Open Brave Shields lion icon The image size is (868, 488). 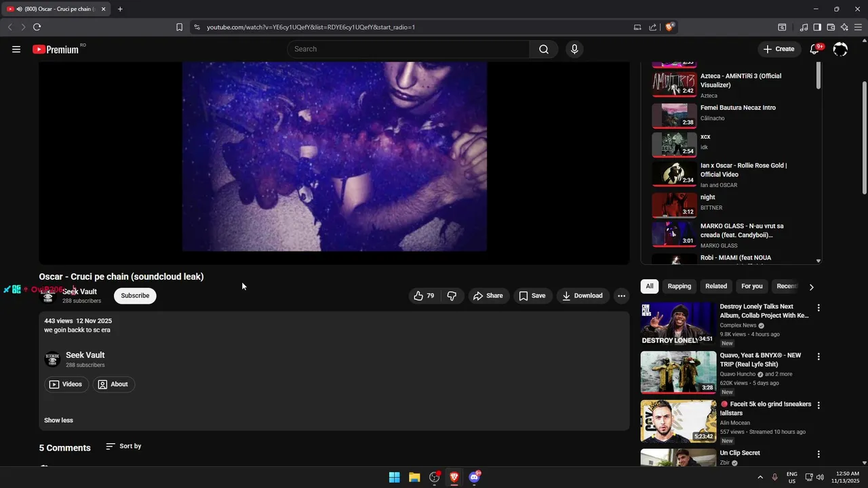pyautogui.click(x=669, y=27)
